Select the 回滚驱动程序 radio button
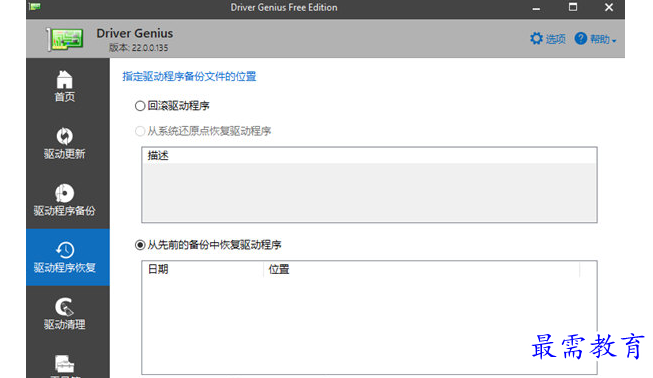This screenshot has width=653, height=378. point(140,106)
